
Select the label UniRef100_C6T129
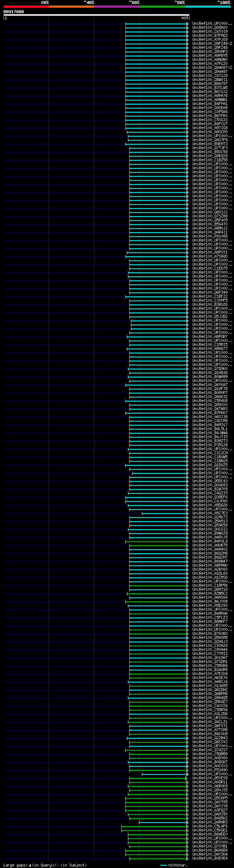[x=210, y=76]
